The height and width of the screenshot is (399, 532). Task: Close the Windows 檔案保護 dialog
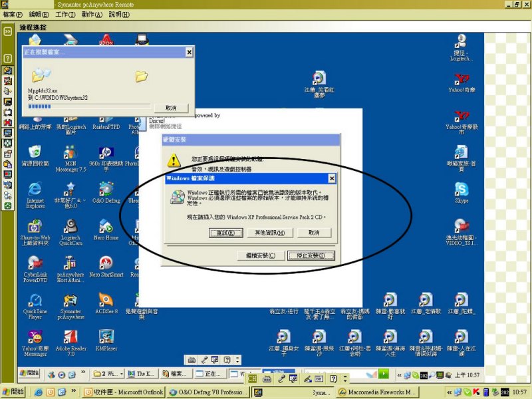332,178
